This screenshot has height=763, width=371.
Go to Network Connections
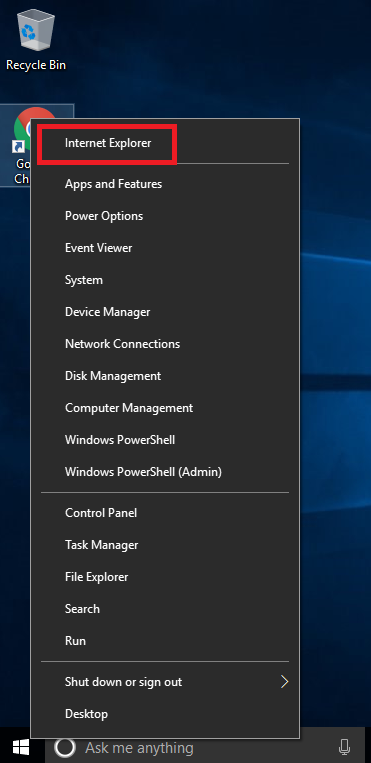(x=165, y=344)
